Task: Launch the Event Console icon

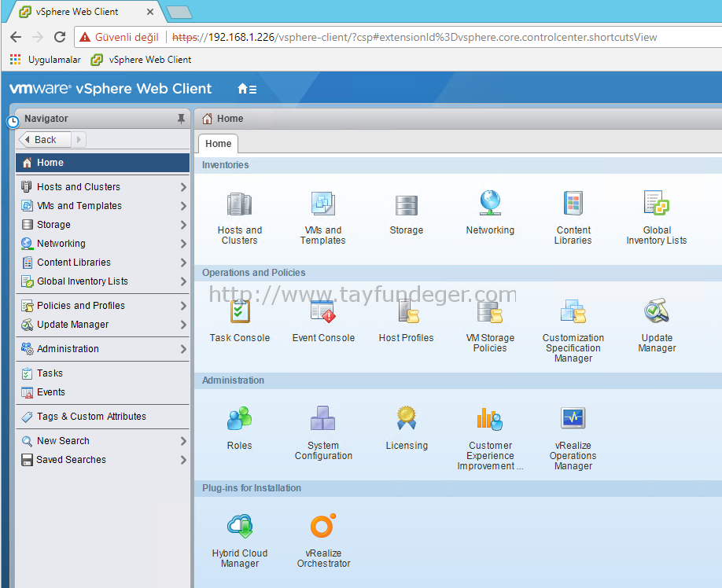Action: [x=322, y=311]
